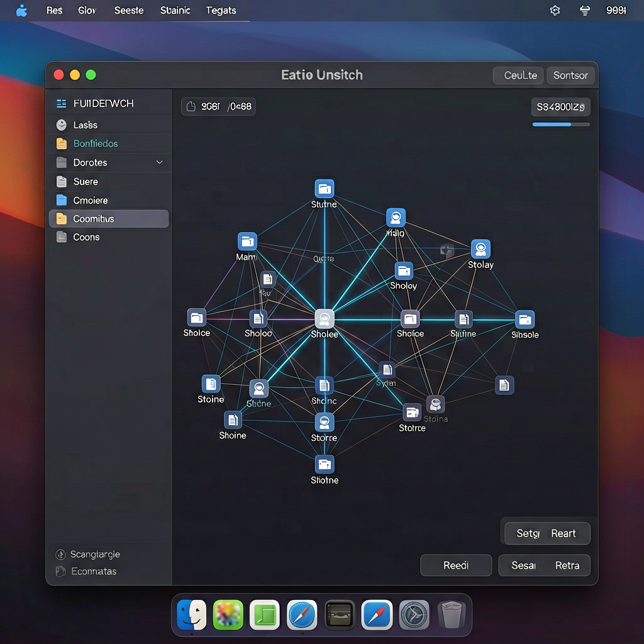The height and width of the screenshot is (644, 644).
Task: Open the Sbainic menu
Action: [x=175, y=10]
